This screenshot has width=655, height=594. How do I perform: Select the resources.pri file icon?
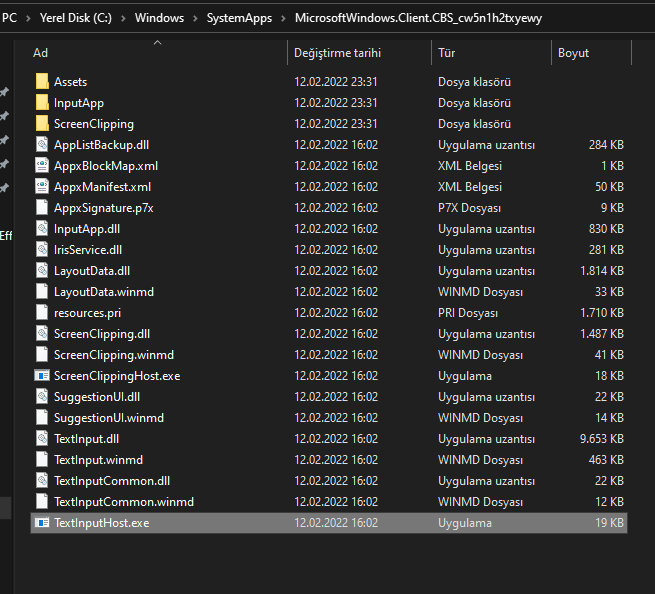(42, 312)
